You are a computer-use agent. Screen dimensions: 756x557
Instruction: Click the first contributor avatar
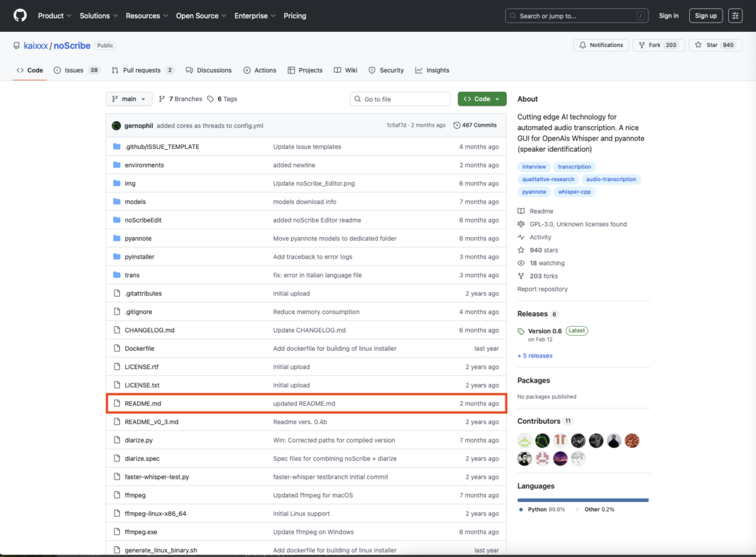click(524, 441)
